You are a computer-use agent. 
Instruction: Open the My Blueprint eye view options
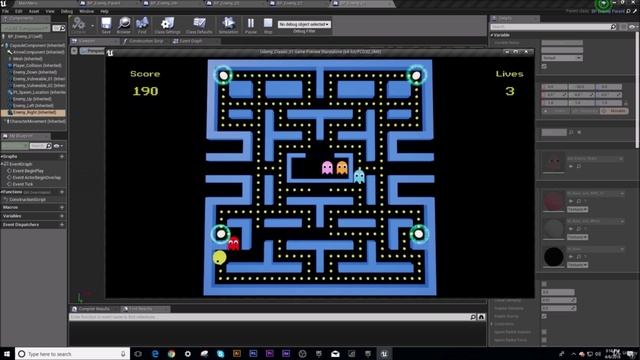pyautogui.click(x=58, y=146)
